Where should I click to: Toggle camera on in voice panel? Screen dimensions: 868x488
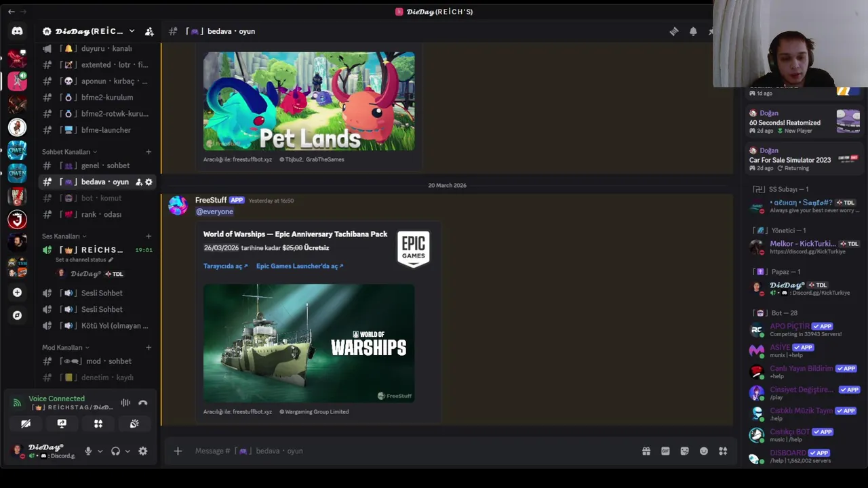click(x=26, y=424)
